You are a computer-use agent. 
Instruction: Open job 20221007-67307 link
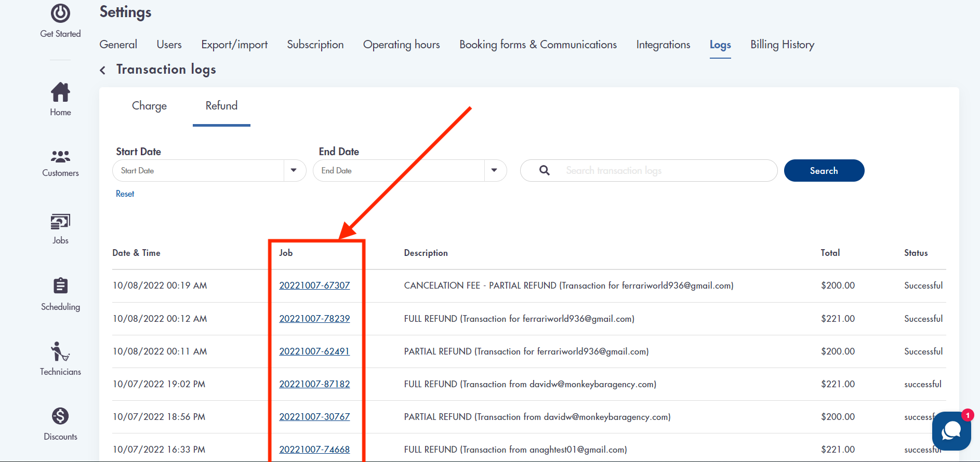pyautogui.click(x=314, y=286)
